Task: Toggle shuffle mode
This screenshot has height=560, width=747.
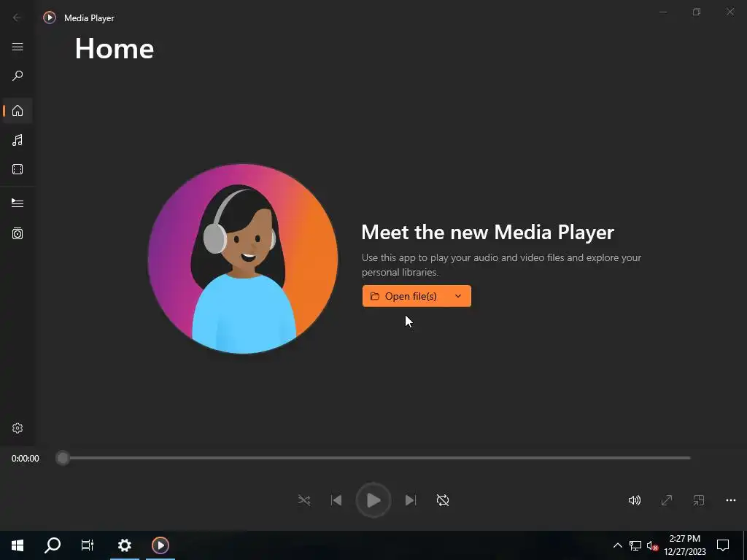Action: tap(304, 500)
